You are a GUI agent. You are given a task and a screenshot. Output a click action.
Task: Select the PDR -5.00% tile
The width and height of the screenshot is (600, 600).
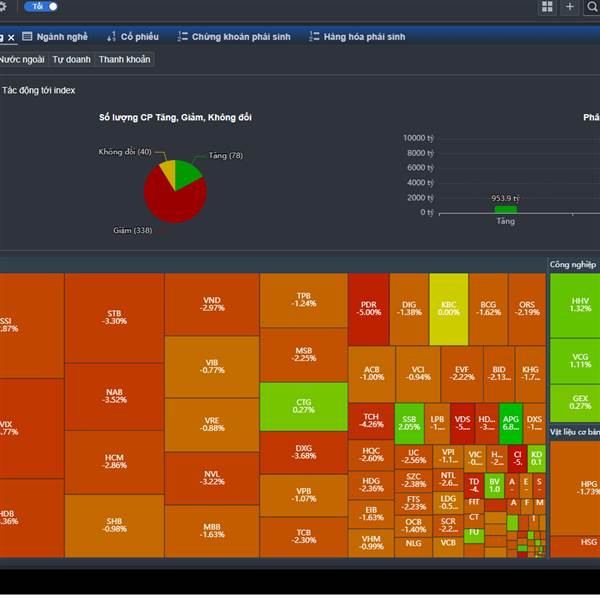point(369,309)
